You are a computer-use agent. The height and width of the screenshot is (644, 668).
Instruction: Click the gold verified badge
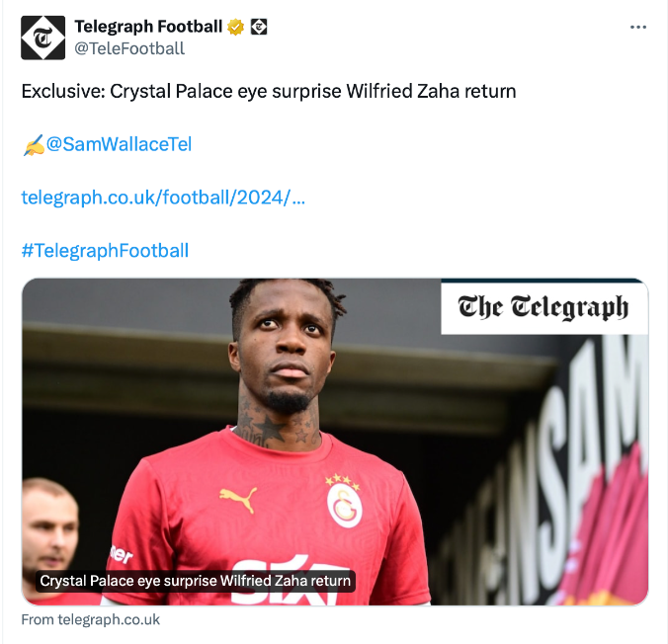click(235, 28)
